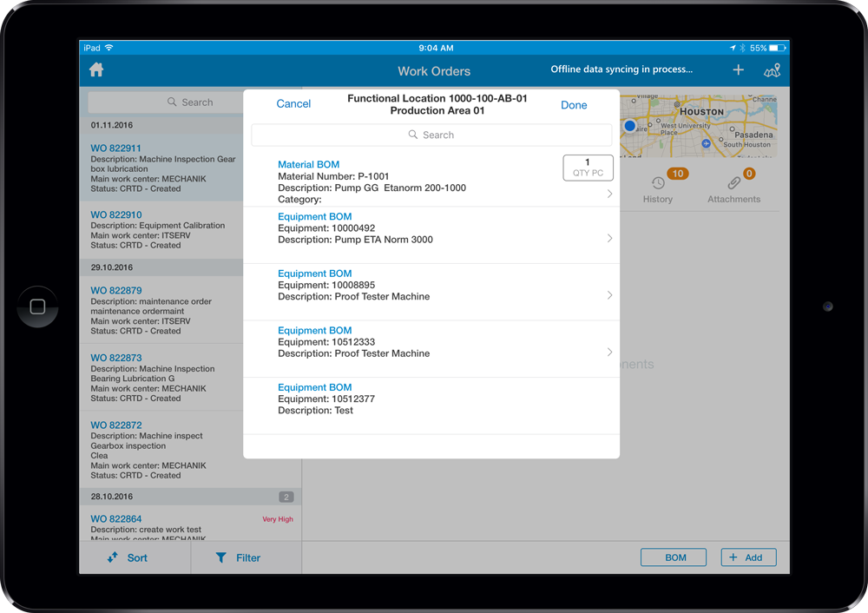Open the Attachments paperclip icon
The height and width of the screenshot is (613, 868).
(734, 182)
